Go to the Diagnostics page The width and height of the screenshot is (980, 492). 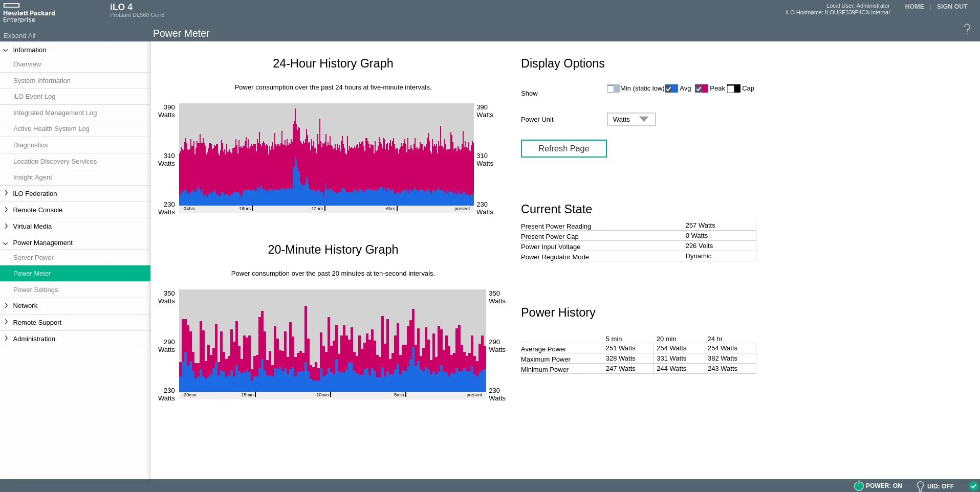coord(75,145)
